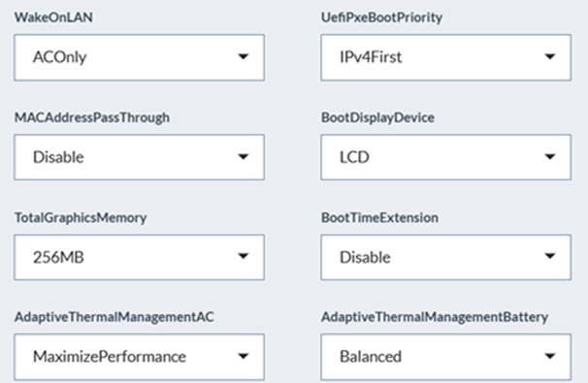Expand AdaptiveThermalManagementBattery Balanced dropdown
The height and width of the screenshot is (383, 588).
(x=446, y=357)
